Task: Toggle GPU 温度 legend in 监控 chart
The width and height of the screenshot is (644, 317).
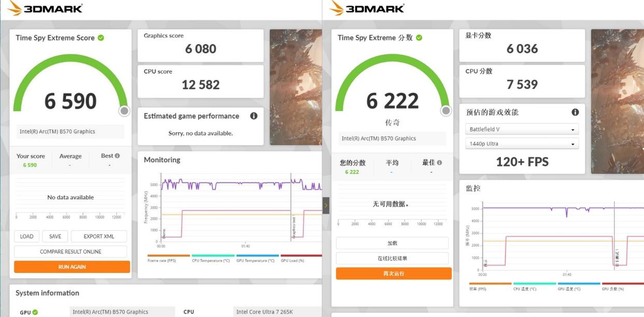Action: (x=579, y=286)
